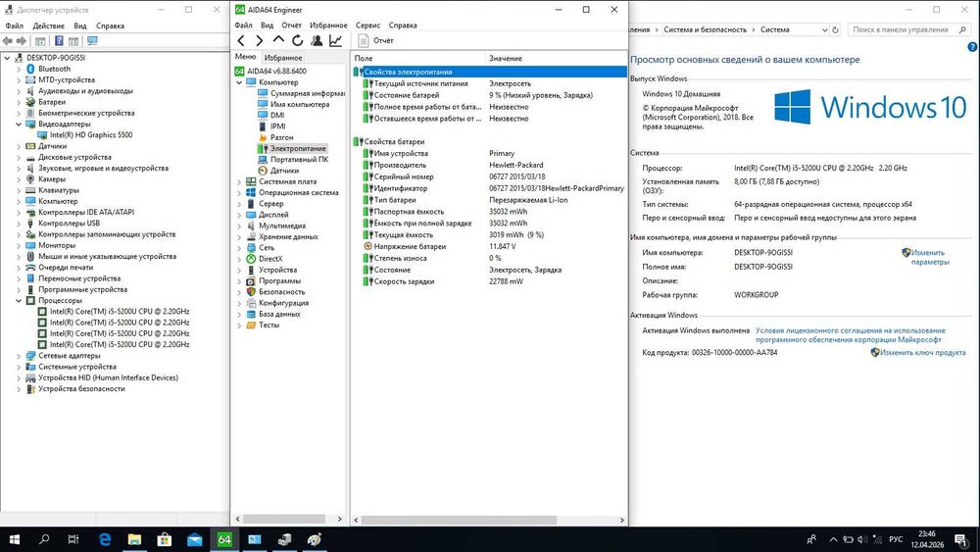Click Изменить параметры link
980x552 pixels.
[929, 258]
